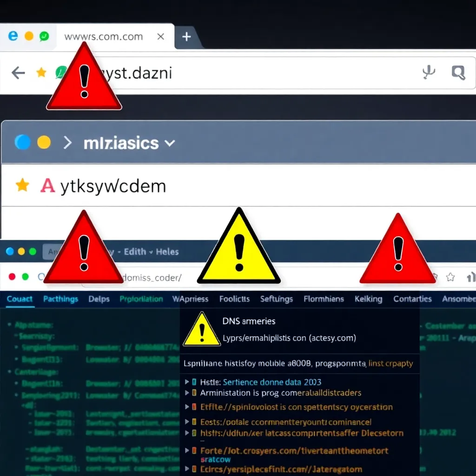Screen dimensions: 476x476
Task: Click the small yellow warning icon beside DNS armeries
Action: point(201,330)
